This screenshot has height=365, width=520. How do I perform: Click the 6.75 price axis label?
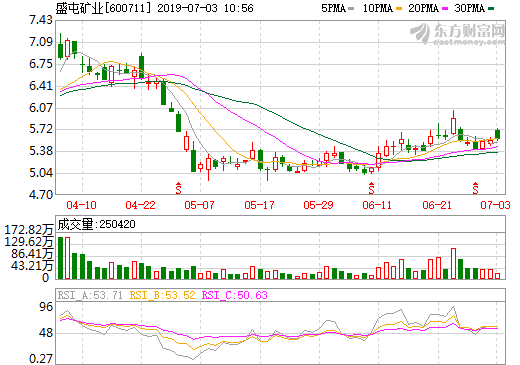point(41,64)
